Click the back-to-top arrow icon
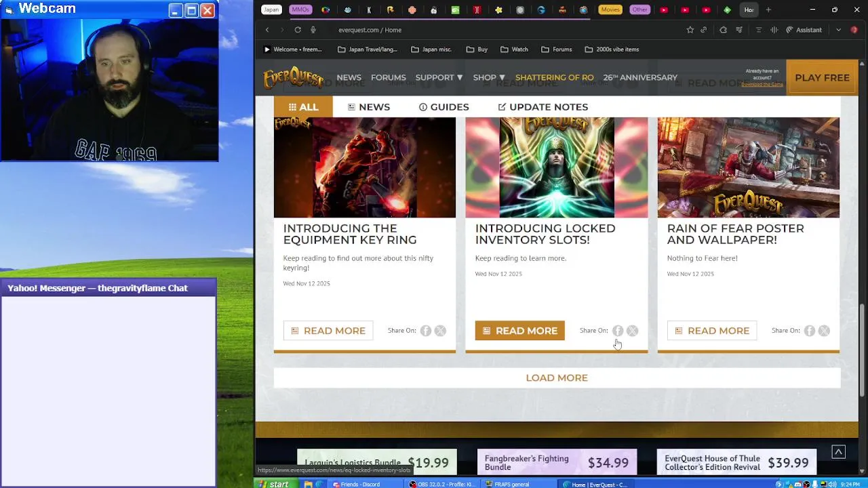Viewport: 868px width, 488px height. pyautogui.click(x=838, y=452)
